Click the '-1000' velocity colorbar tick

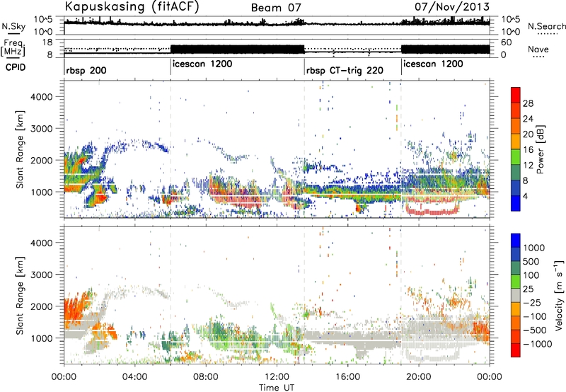point(538,344)
